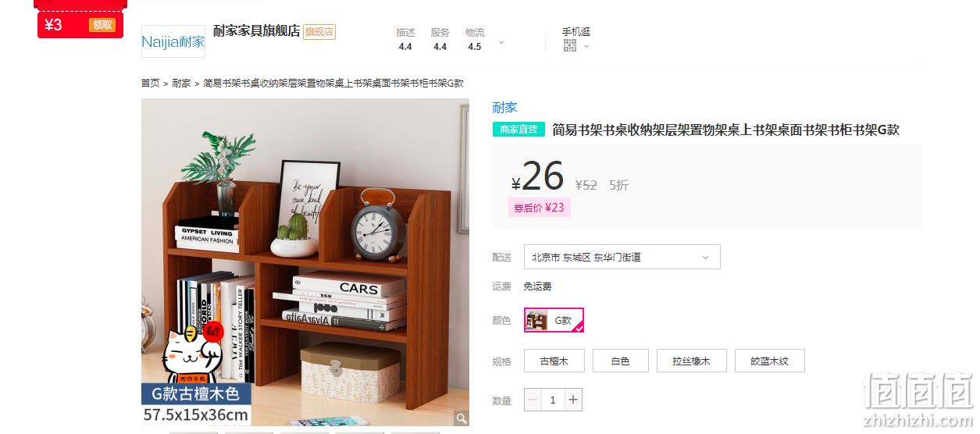Open the Naijia store logo

[173, 41]
